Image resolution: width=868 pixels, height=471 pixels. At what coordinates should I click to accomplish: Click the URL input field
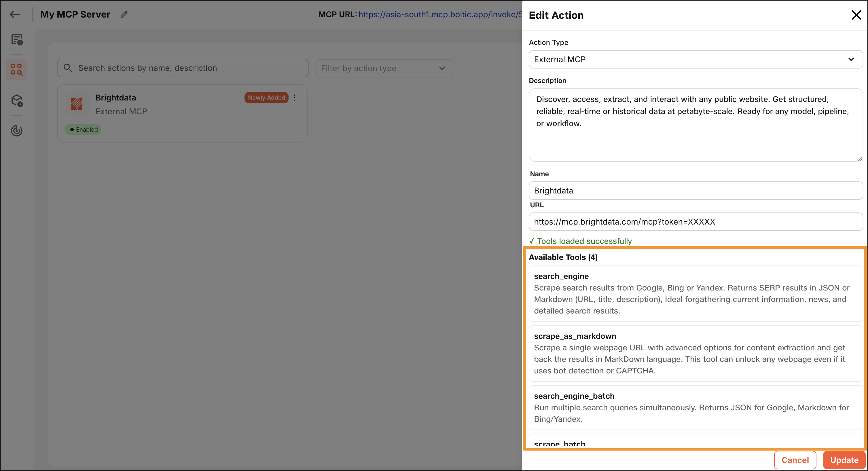(696, 222)
